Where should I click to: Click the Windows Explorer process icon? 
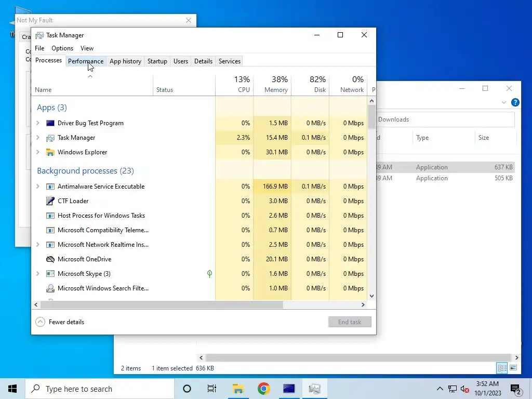pos(50,152)
